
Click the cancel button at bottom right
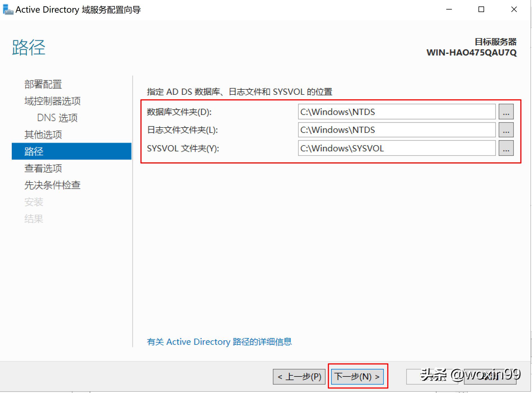490,377
